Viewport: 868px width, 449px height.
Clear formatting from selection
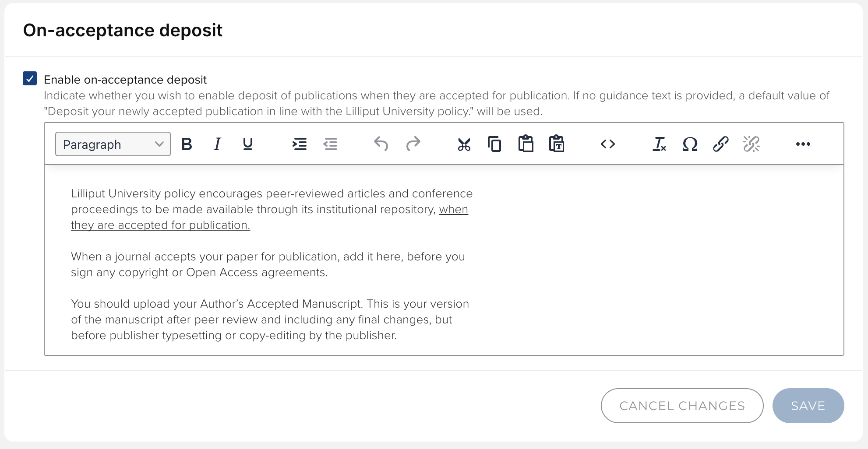click(659, 144)
